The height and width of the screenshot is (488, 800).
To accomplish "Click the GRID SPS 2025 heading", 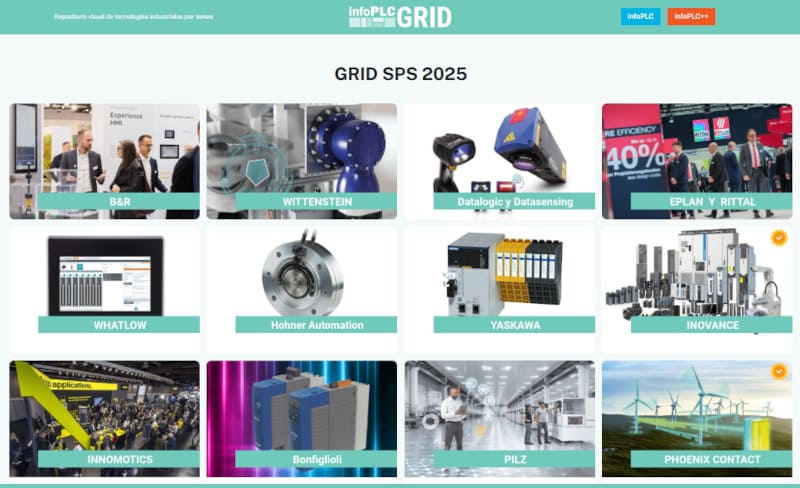I will [x=401, y=74].
